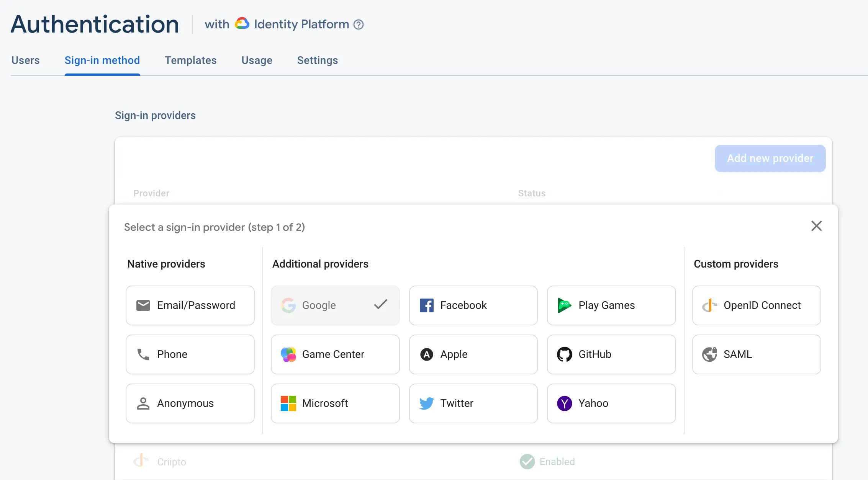Click the Email/Password envelope icon

pos(143,305)
